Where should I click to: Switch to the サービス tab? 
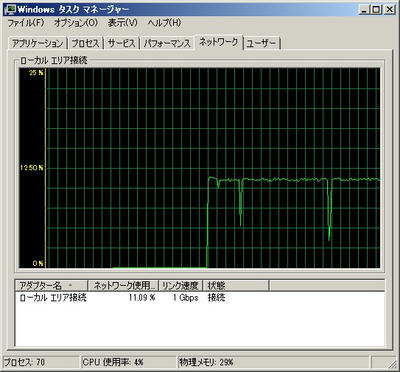[x=122, y=44]
